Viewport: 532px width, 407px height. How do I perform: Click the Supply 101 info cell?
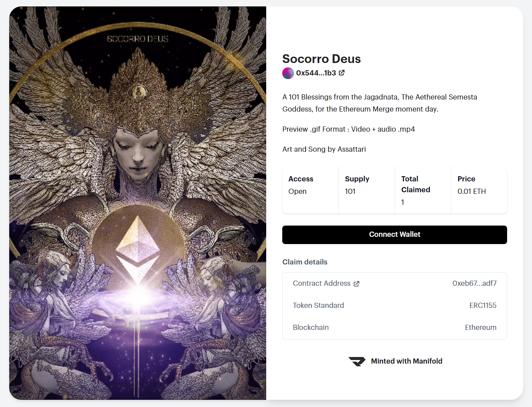[367, 191]
